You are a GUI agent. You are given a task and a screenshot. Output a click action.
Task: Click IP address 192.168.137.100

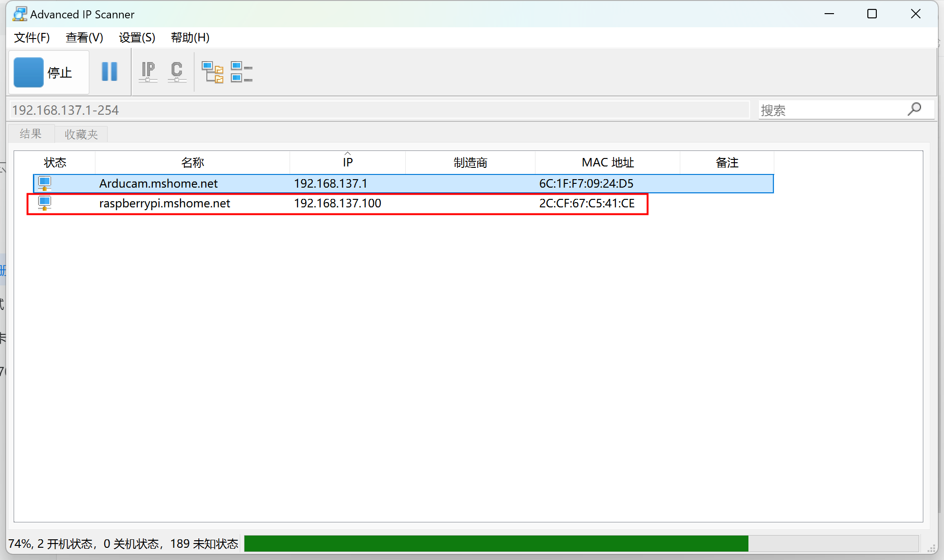pyautogui.click(x=338, y=203)
